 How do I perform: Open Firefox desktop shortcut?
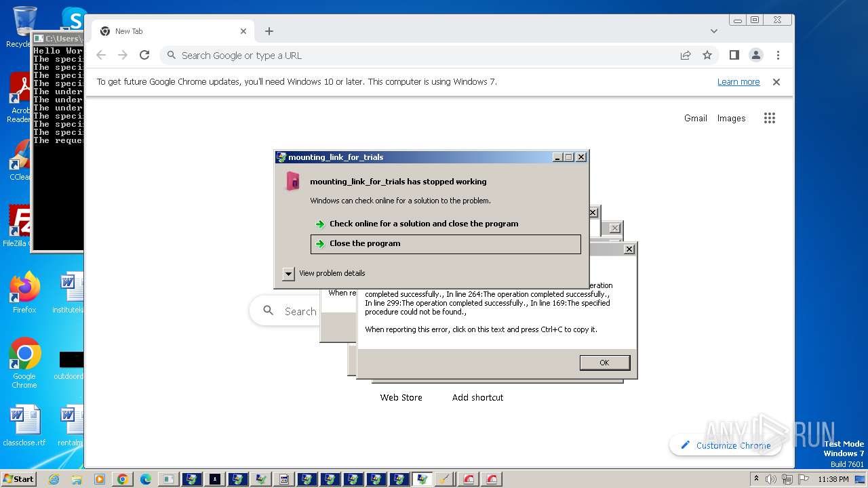24,293
